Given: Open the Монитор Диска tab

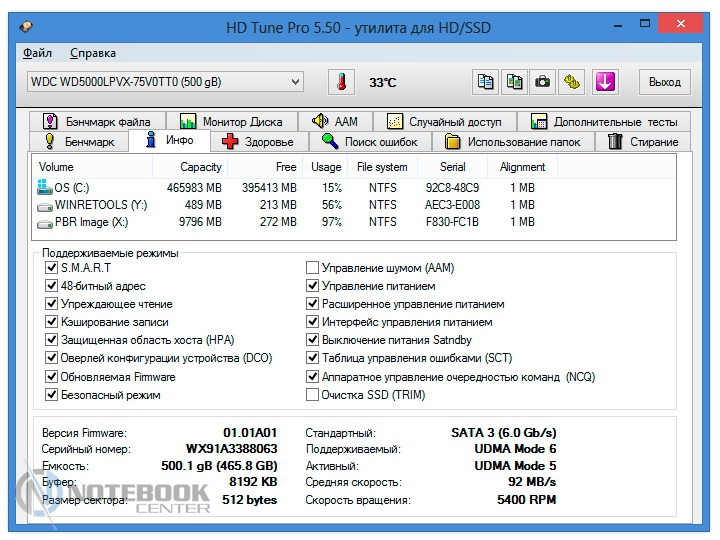Looking at the screenshot, I should (232, 122).
